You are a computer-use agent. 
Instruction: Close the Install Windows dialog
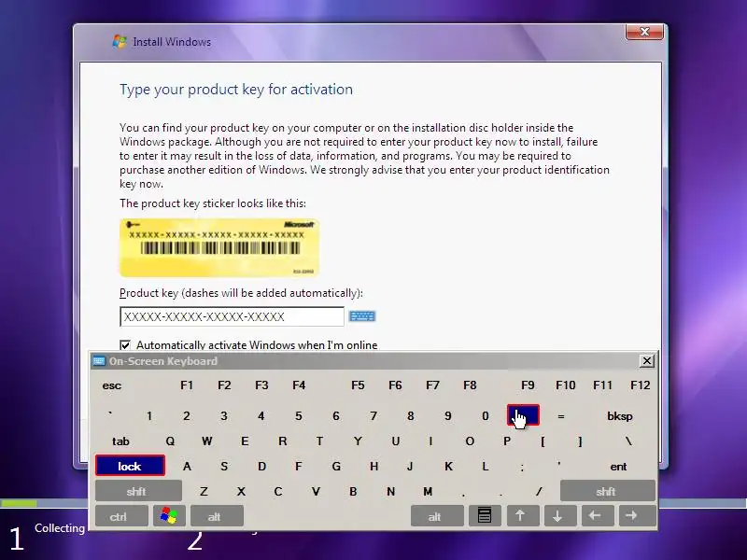[644, 32]
